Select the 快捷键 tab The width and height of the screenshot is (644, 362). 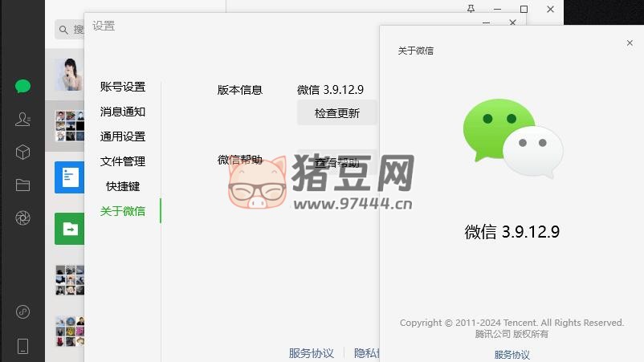pos(123,186)
